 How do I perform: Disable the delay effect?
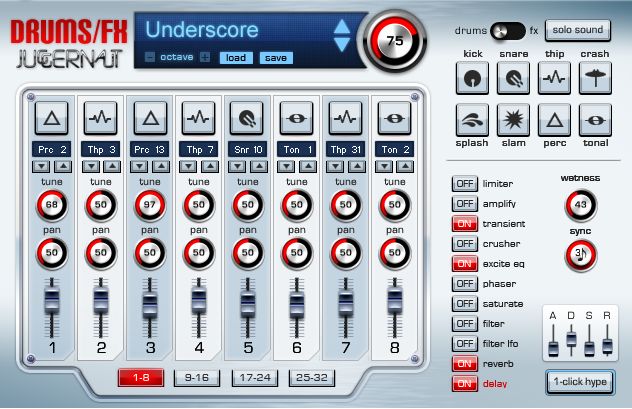[465, 384]
